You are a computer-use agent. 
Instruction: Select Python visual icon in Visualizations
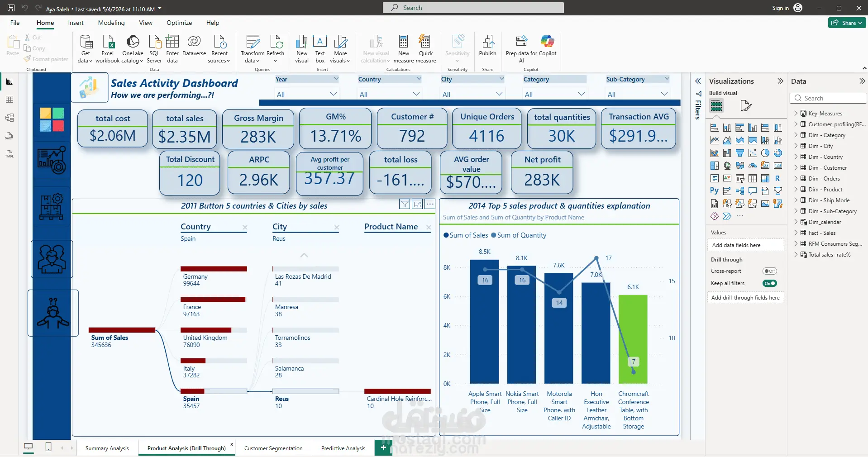pyautogui.click(x=714, y=191)
